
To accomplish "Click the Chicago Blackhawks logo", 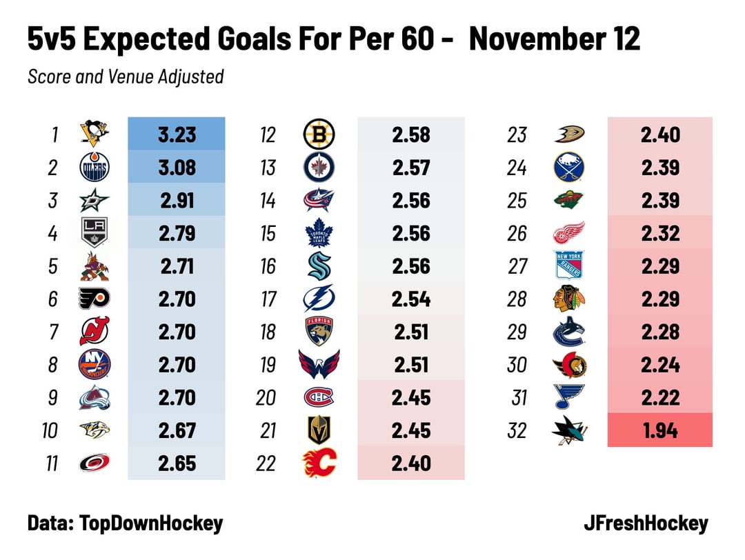I will (569, 299).
